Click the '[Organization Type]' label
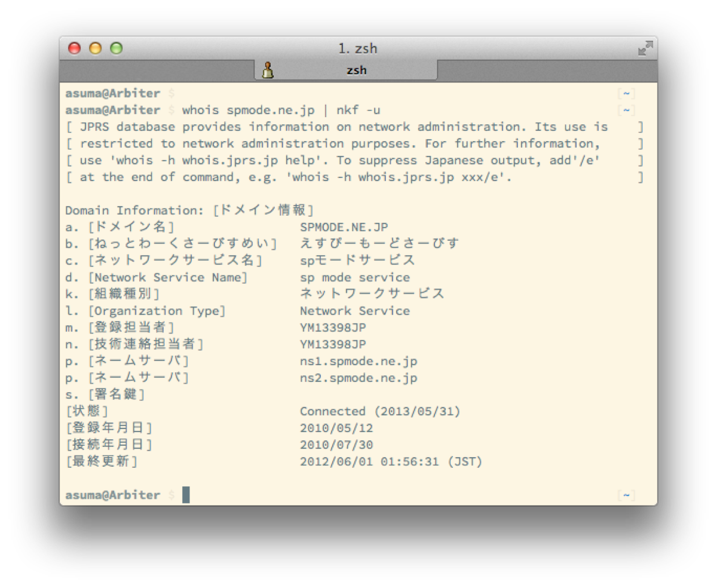This screenshot has height=588, width=717. point(157,311)
